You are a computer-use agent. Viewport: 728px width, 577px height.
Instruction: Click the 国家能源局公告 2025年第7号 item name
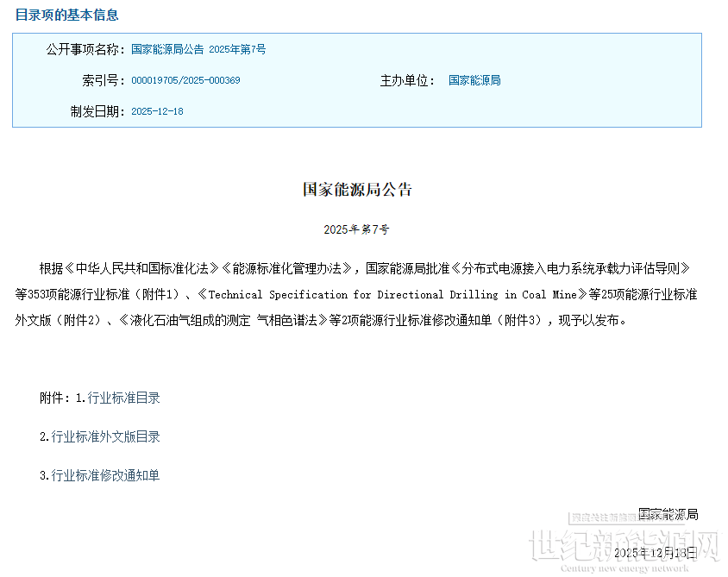click(x=198, y=50)
